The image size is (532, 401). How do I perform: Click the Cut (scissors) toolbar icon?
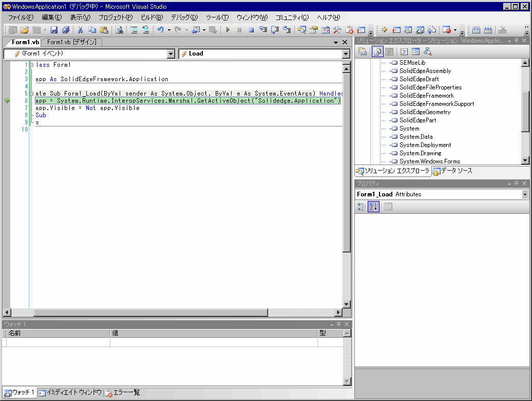click(81, 30)
